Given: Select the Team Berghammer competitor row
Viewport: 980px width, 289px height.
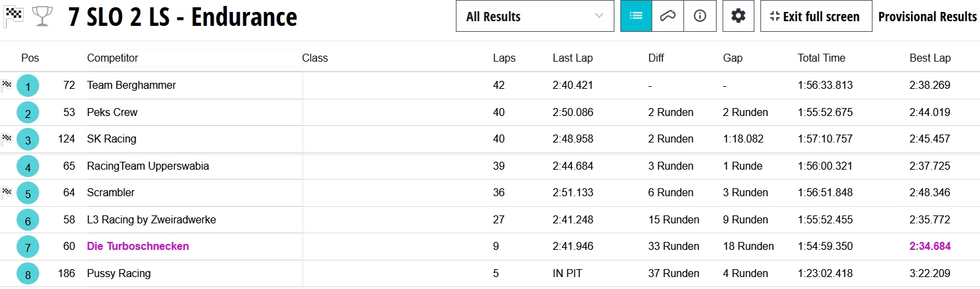Looking at the screenshot, I should pos(131,86).
